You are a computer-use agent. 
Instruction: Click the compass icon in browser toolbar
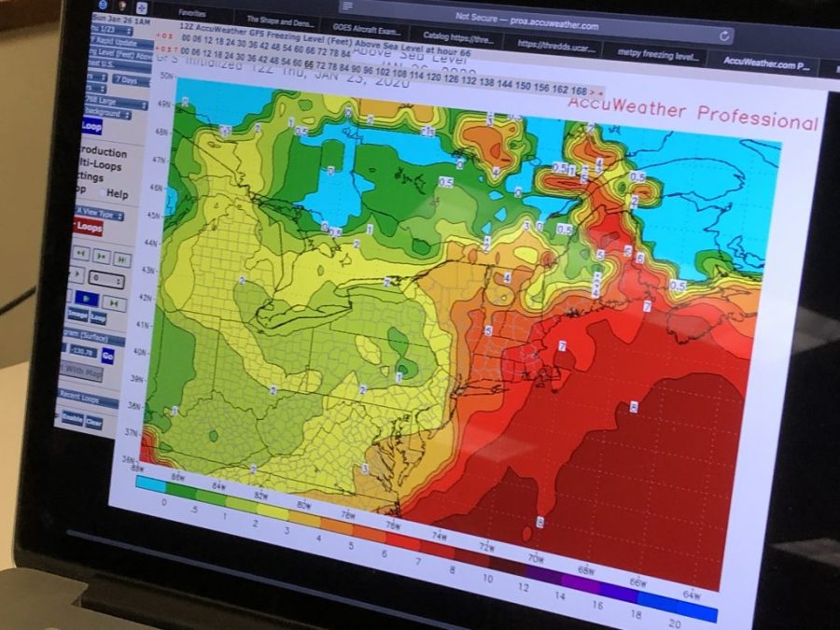[x=142, y=8]
